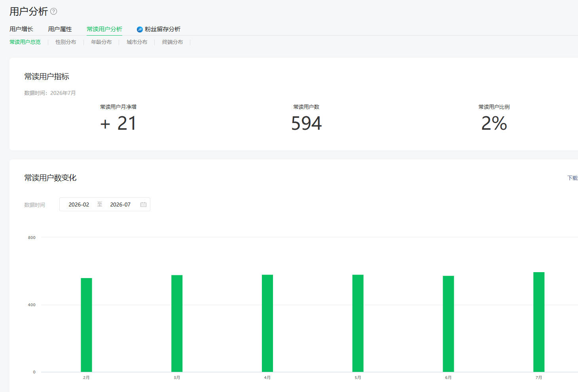Switch to the 用户属性 tab
The image size is (578, 392).
tap(60, 29)
